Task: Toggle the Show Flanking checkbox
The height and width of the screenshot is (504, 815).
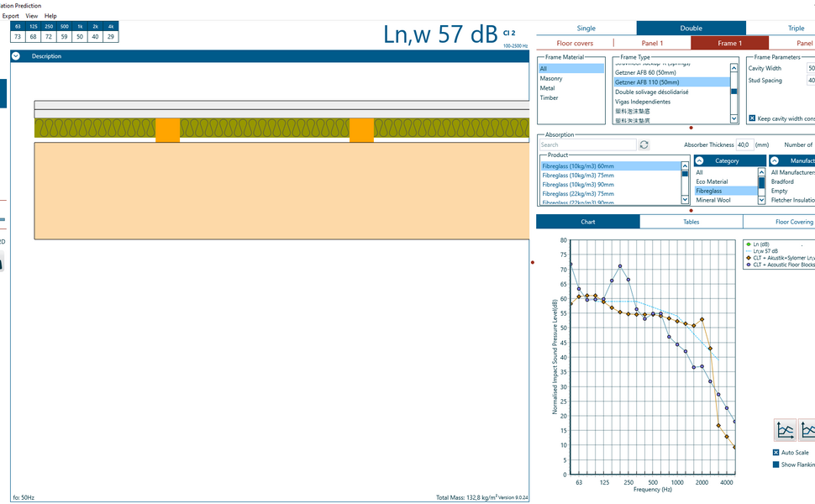Action: [x=776, y=465]
